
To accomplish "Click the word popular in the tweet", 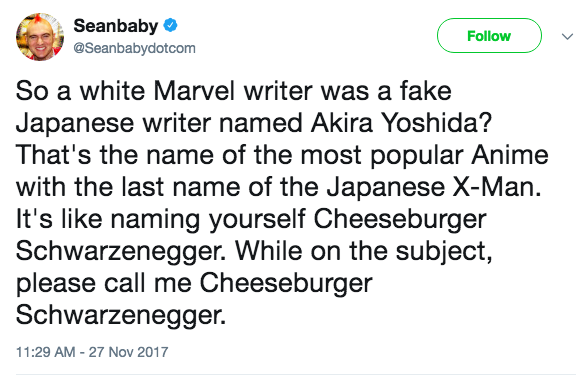I will coord(416,157).
